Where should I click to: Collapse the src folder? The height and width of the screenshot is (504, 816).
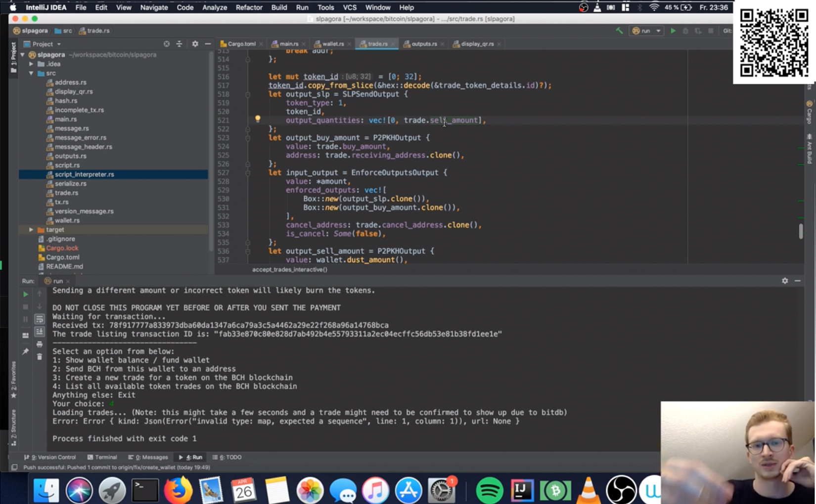(x=31, y=73)
